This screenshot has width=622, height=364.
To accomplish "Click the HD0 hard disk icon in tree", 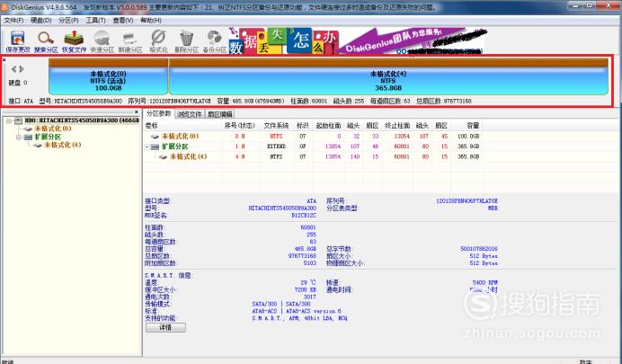I will [19, 120].
